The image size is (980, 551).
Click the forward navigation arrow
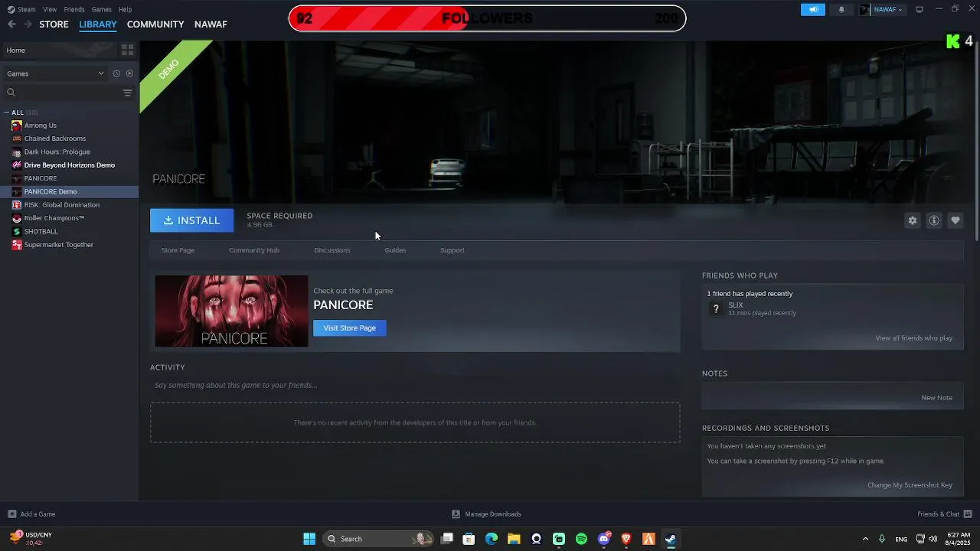(28, 24)
